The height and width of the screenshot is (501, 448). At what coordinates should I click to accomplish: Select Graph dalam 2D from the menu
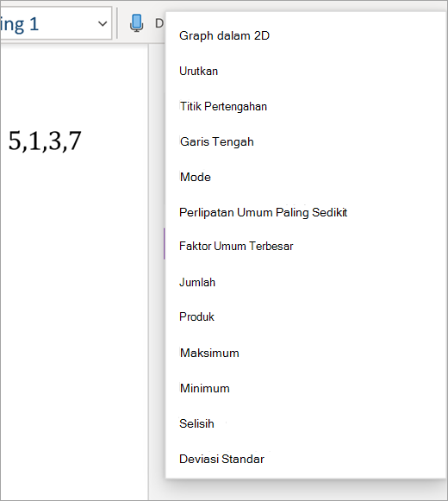(x=224, y=35)
